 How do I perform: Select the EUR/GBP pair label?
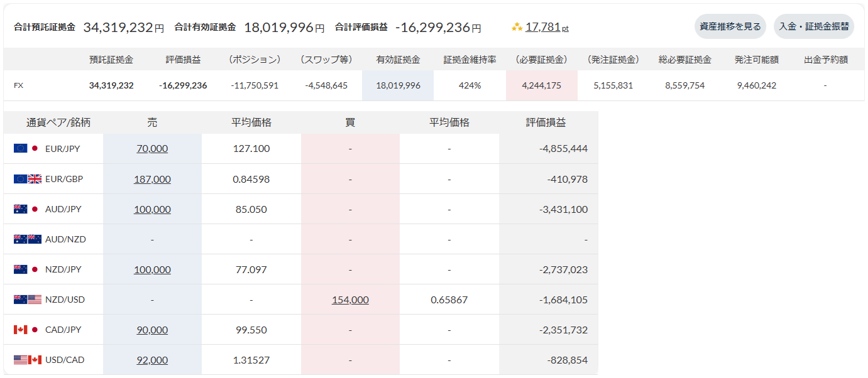point(64,179)
